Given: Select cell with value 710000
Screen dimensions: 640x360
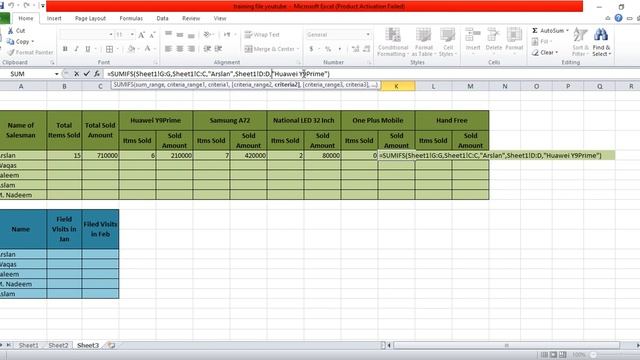Looking at the screenshot, I should point(100,156).
